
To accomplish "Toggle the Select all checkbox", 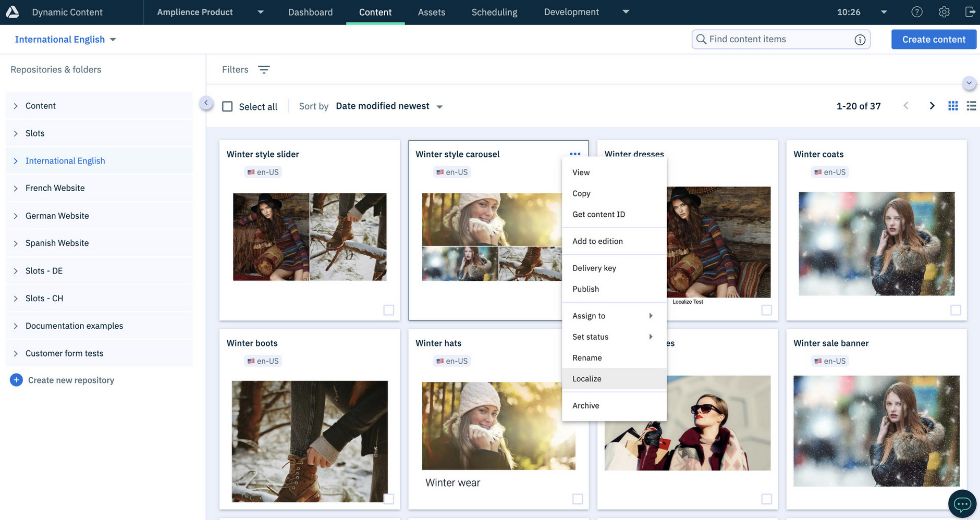I will (227, 106).
